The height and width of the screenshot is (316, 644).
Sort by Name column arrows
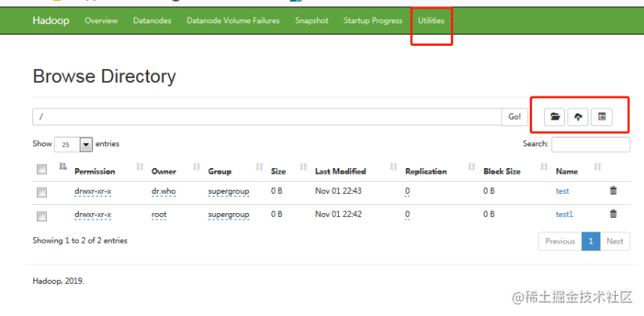597,166
